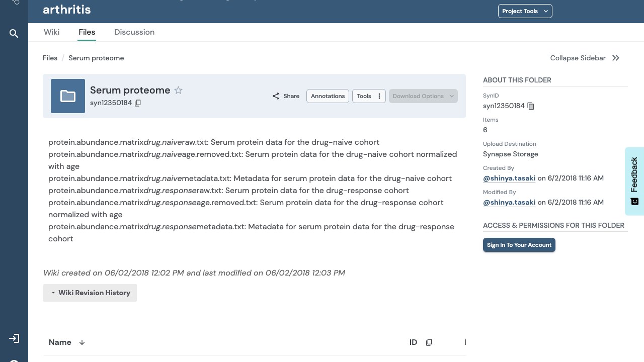The image size is (644, 362).
Task: Click the Collapse Sidebar label
Action: (x=578, y=58)
